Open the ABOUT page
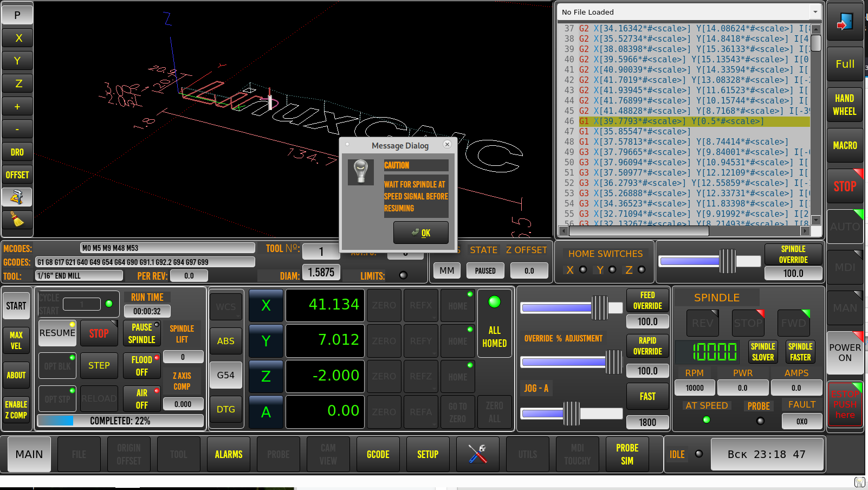The image size is (868, 490). [16, 375]
